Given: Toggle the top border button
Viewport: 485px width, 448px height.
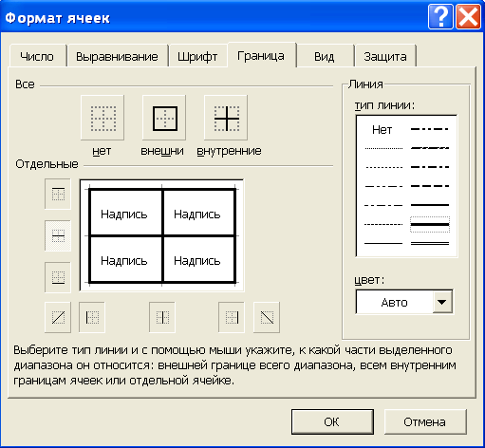Looking at the screenshot, I should click(58, 194).
